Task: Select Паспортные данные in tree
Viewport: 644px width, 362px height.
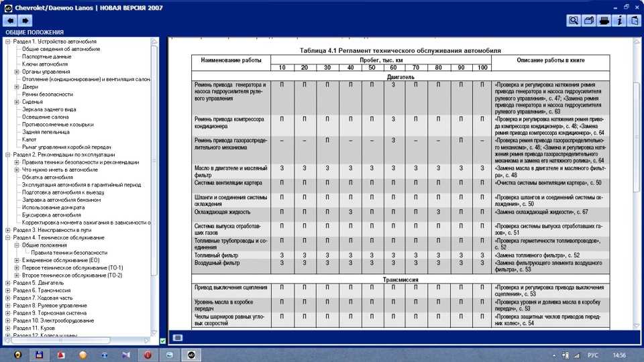Action: coord(47,56)
